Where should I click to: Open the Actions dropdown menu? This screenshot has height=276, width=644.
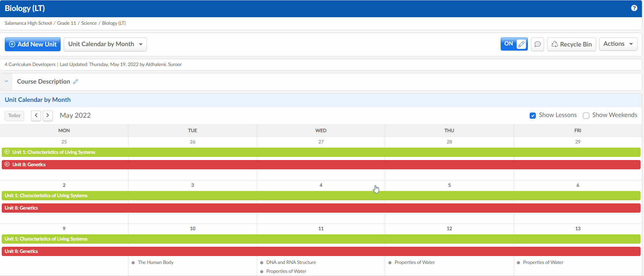(618, 44)
